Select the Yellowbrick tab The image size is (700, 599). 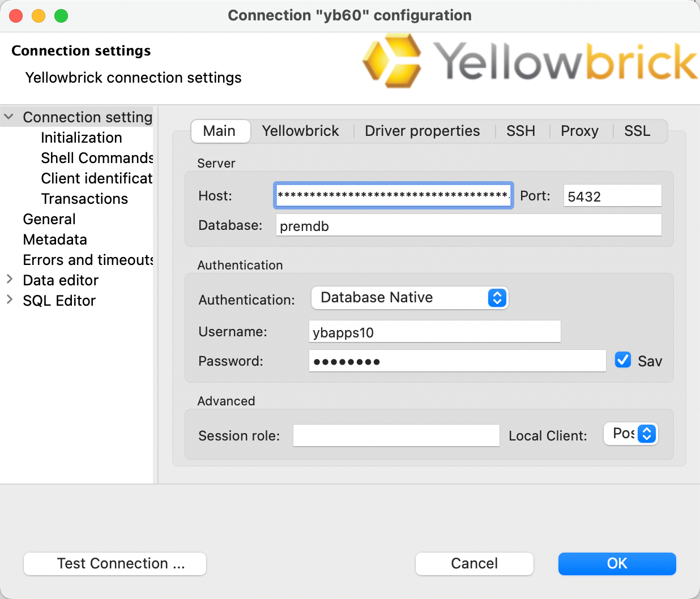[300, 131]
